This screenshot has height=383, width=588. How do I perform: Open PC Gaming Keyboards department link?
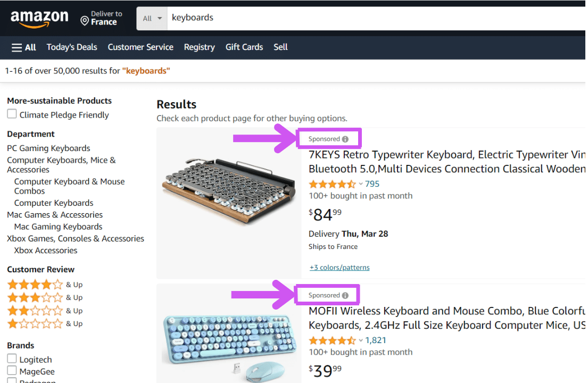48,148
